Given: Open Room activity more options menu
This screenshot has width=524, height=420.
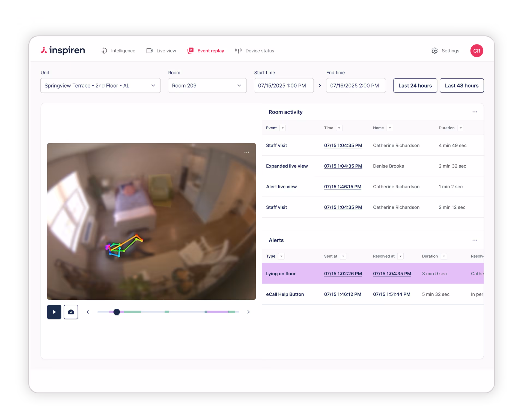Looking at the screenshot, I should tap(475, 112).
